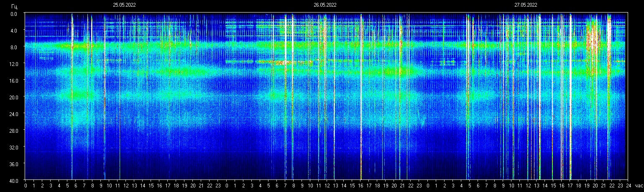Click the final hour label 24
This screenshot has height=192, width=644.
628,186
